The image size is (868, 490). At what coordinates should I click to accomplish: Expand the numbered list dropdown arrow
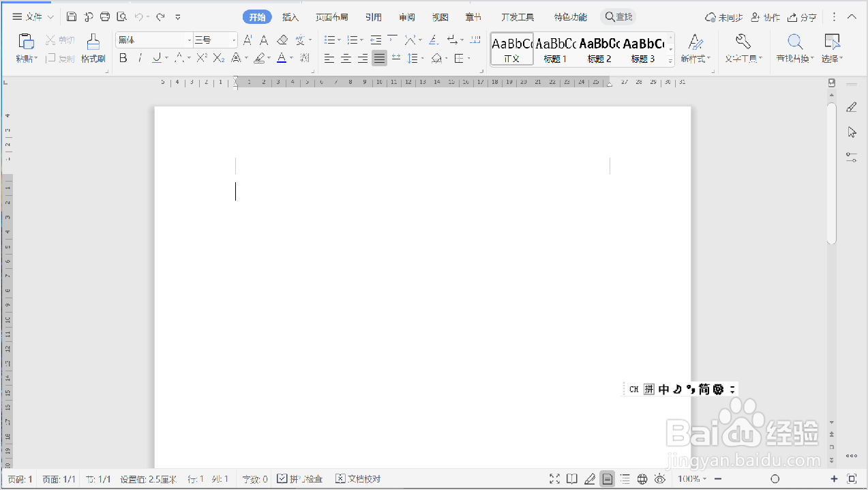[x=361, y=40]
